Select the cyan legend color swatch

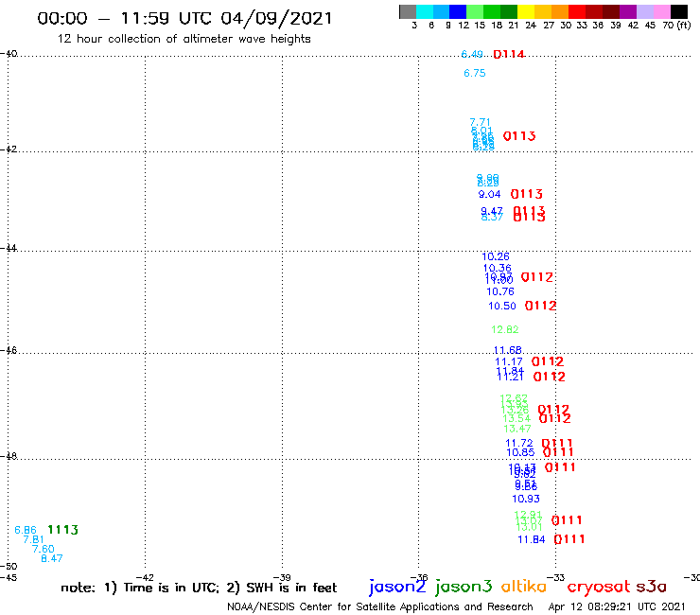[425, 11]
